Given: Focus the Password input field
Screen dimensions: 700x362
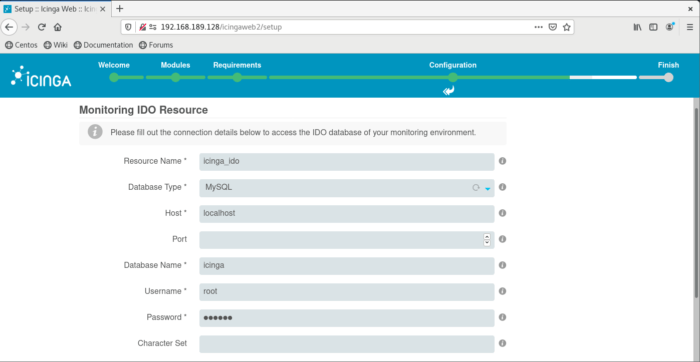Looking at the screenshot, I should 346,318.
